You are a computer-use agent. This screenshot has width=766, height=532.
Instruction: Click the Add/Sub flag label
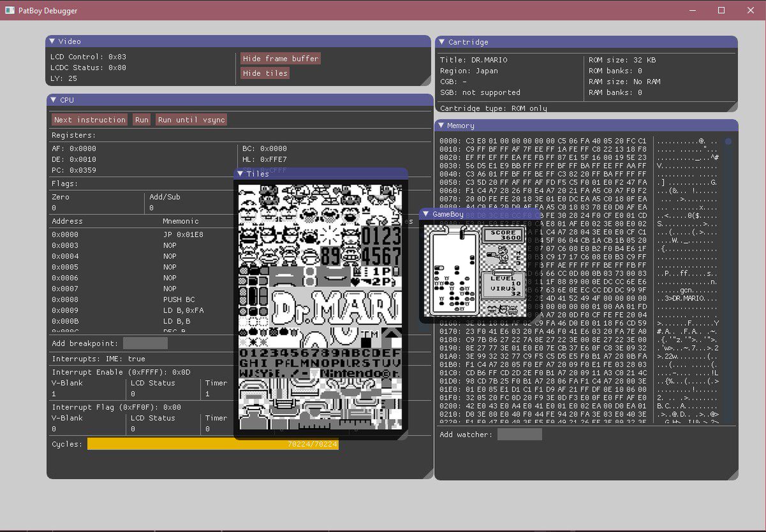tap(165, 197)
